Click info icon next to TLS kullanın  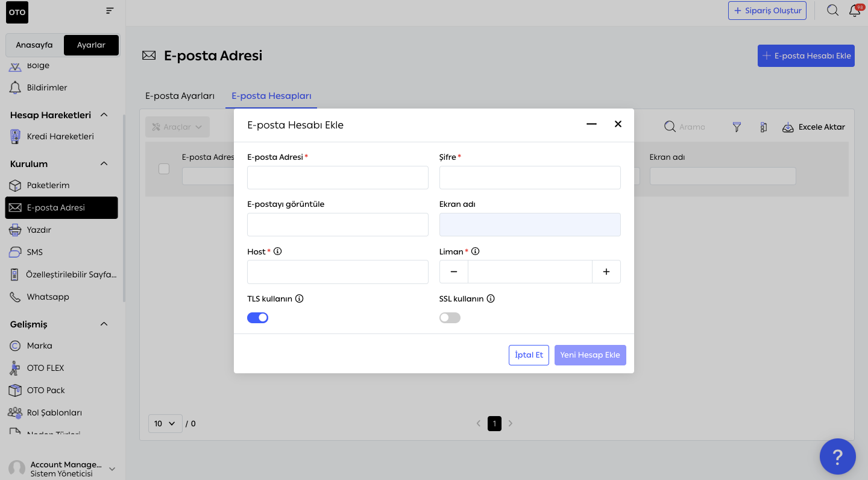299,298
